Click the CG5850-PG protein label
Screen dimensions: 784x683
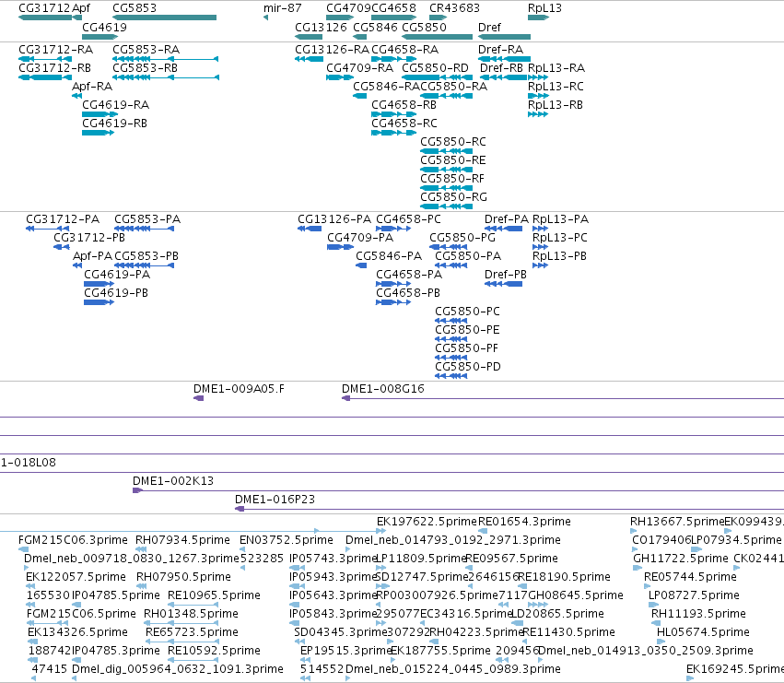(x=462, y=237)
